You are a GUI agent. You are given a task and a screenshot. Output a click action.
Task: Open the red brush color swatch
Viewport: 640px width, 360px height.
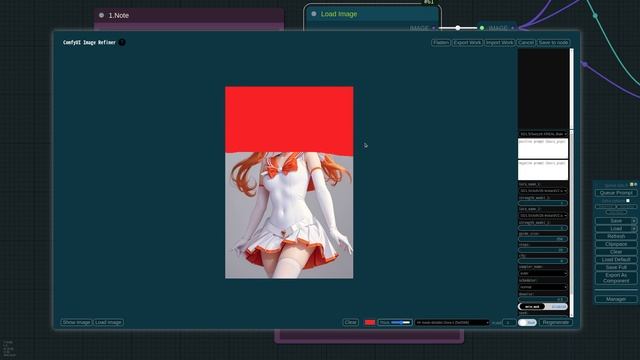tap(369, 322)
